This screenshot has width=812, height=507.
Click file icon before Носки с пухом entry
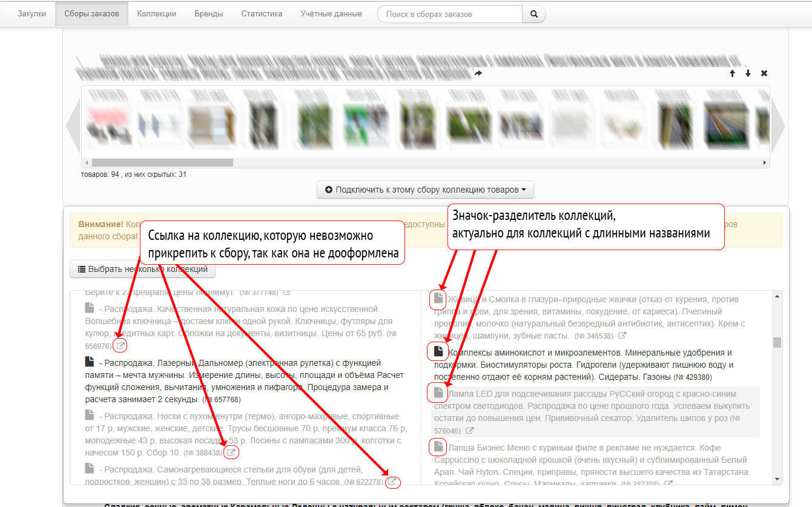point(90,415)
